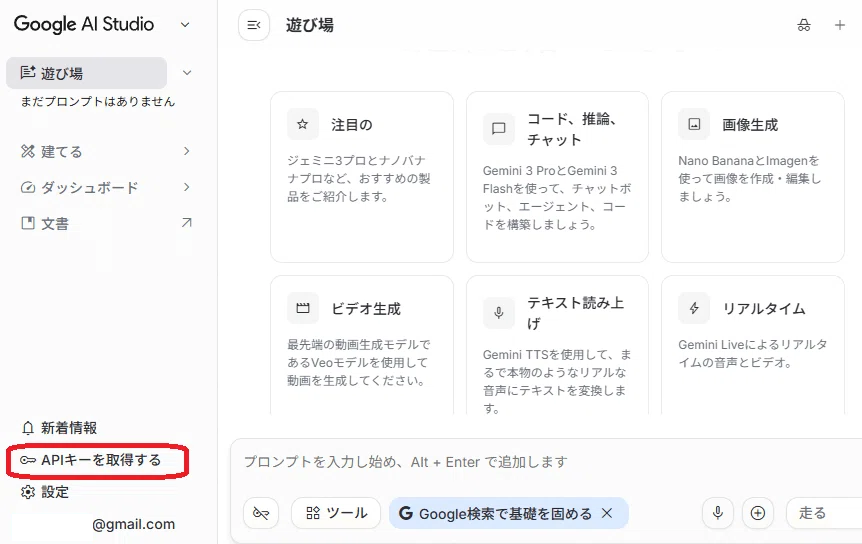
Task: Click the 遊び場 page title
Action: pyautogui.click(x=310, y=25)
